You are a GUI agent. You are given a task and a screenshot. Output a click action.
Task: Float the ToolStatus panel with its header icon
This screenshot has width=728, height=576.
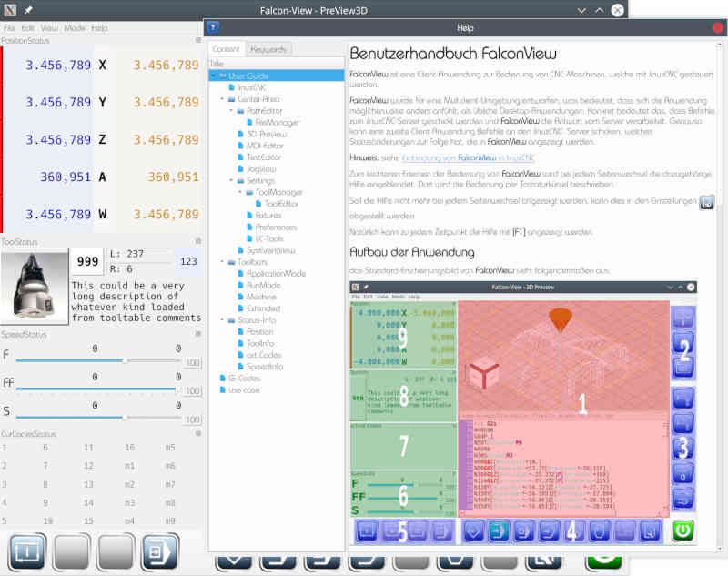[198, 241]
